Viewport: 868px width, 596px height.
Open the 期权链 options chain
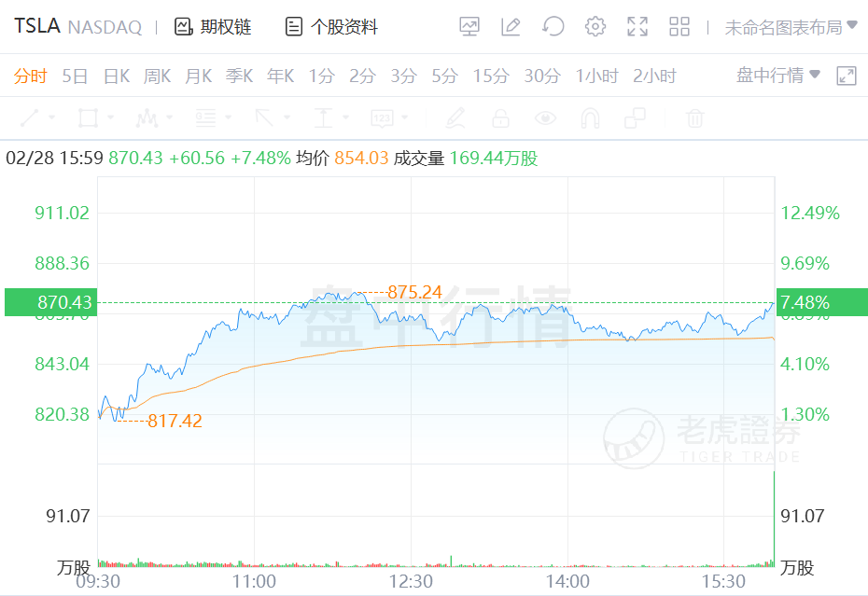coord(213,27)
